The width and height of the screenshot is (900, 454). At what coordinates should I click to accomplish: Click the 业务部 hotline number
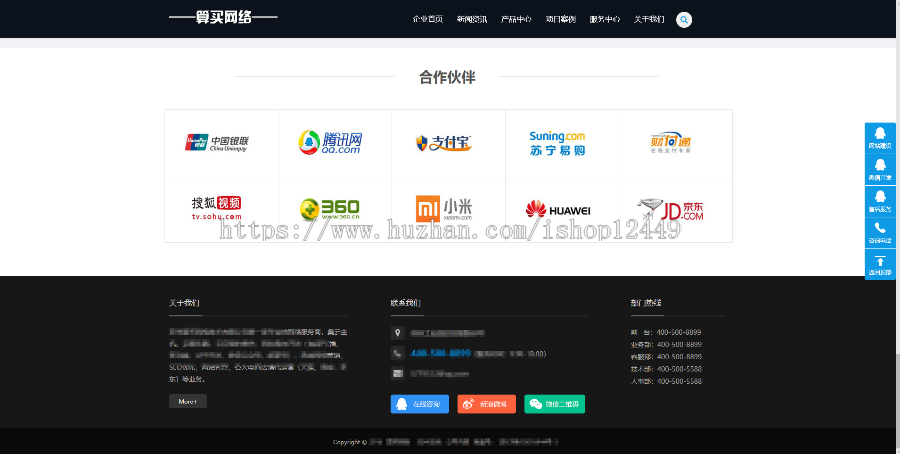tap(679, 344)
